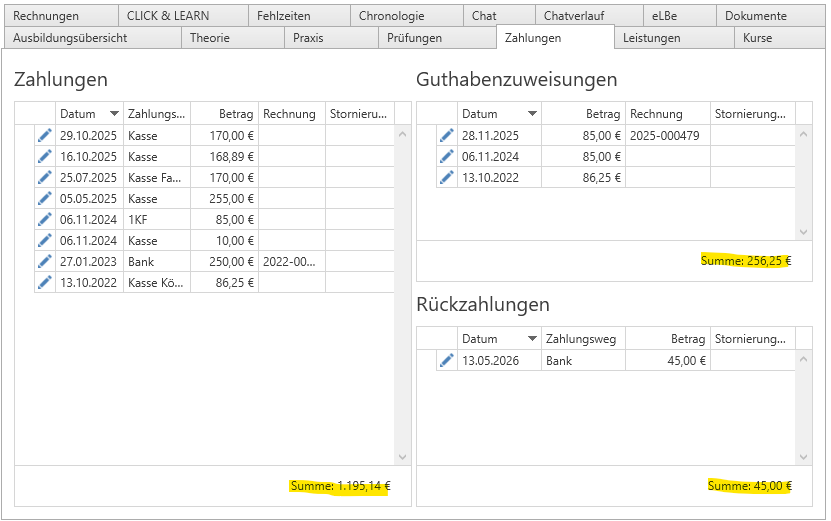Open the Prüfungen tab
The height and width of the screenshot is (521, 831).
(x=437, y=38)
